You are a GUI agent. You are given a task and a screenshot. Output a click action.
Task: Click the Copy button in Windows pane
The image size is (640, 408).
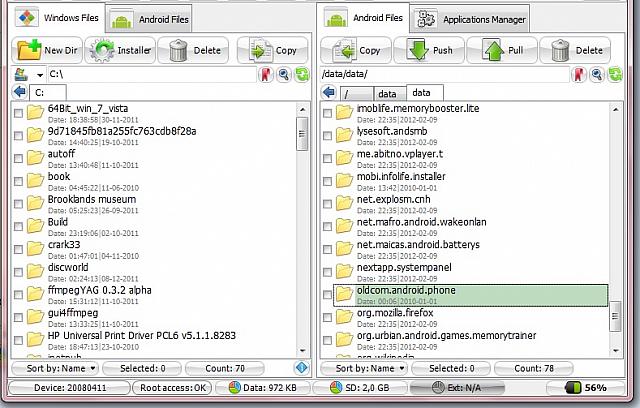pyautogui.click(x=273, y=50)
